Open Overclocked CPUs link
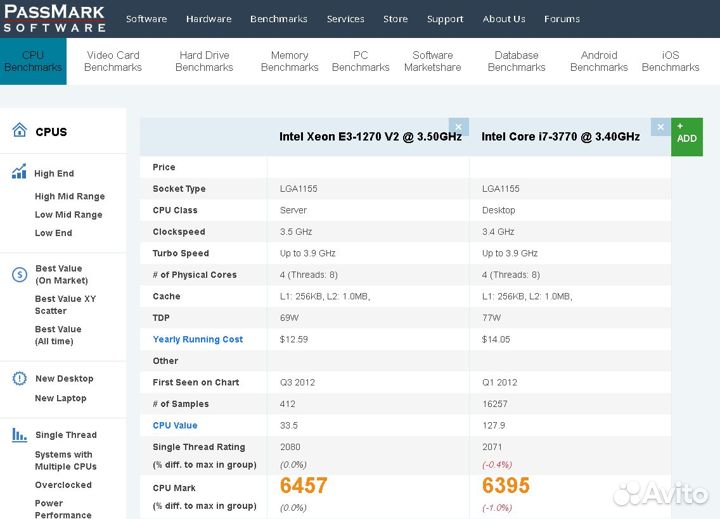Image resolution: width=720 pixels, height=519 pixels. [63, 485]
